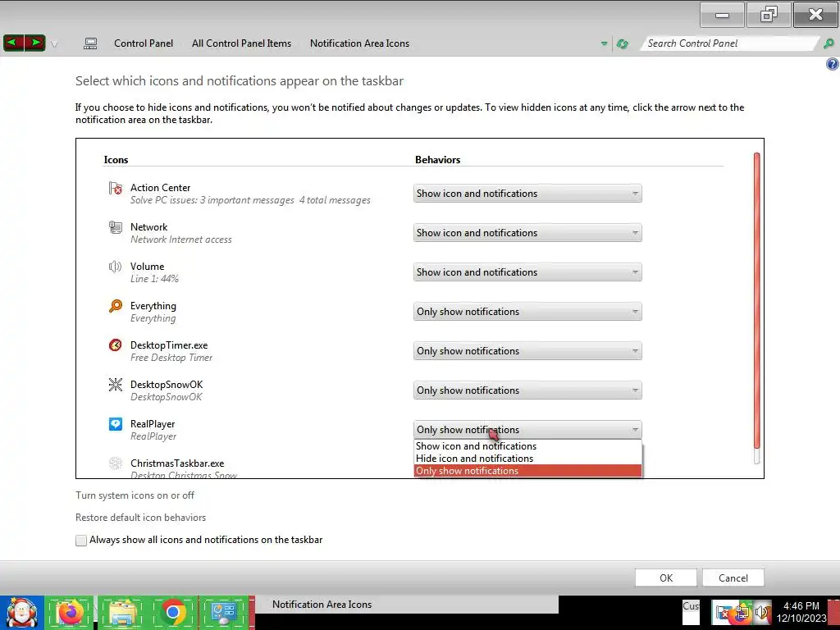840x630 pixels.
Task: Open Turn system icons on or off
Action: point(135,495)
